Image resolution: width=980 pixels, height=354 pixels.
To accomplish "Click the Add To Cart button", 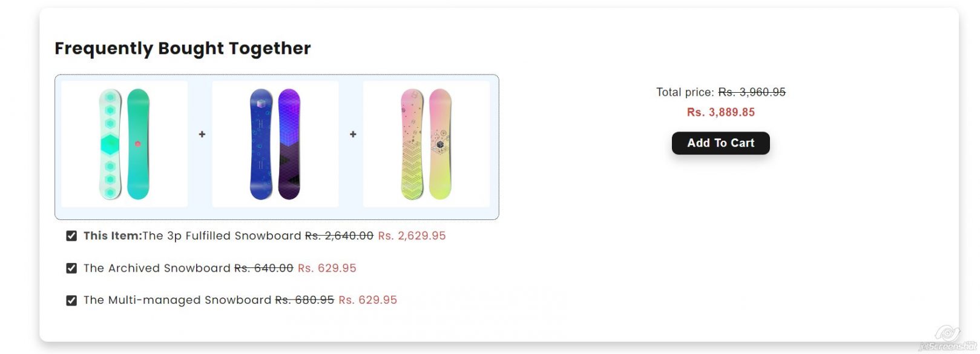I will click(x=720, y=143).
